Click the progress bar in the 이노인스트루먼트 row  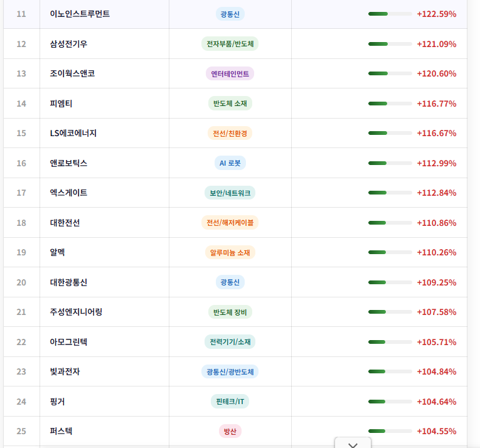[x=390, y=14]
